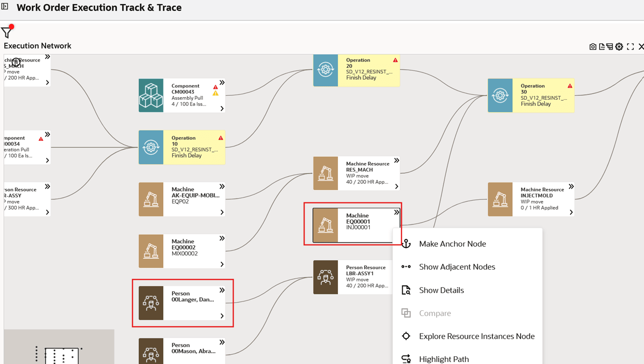644x364 pixels.
Task: Expand double chevron on Machine Resource RES_MACH
Action: pos(396,160)
